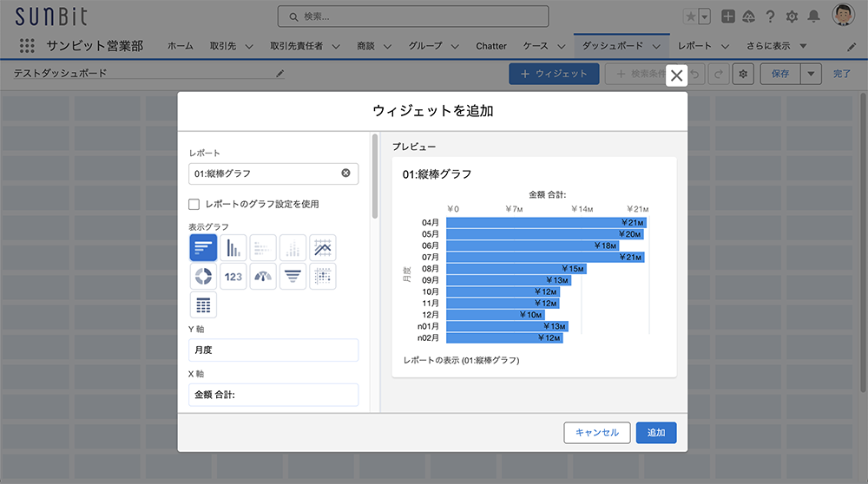Open the ケース tab
This screenshot has height=484, width=868.
pyautogui.click(x=536, y=46)
